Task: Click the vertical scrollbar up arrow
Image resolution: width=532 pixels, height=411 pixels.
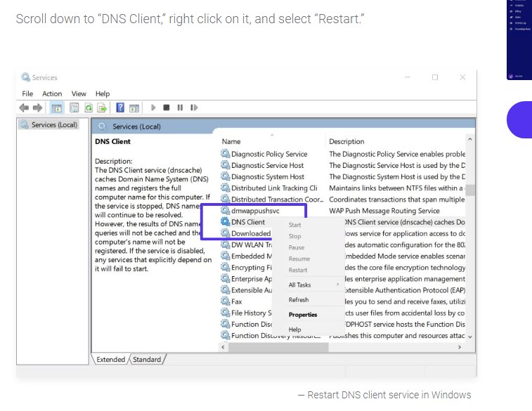Action: [x=470, y=139]
